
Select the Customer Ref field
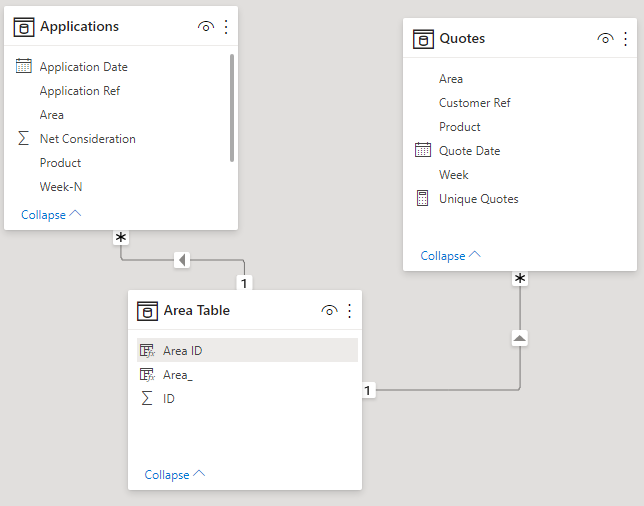(x=475, y=102)
